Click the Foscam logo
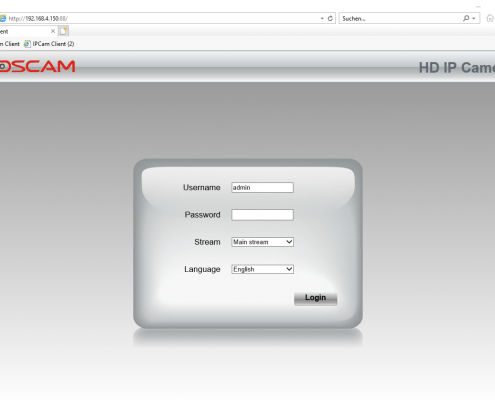 tap(37, 66)
